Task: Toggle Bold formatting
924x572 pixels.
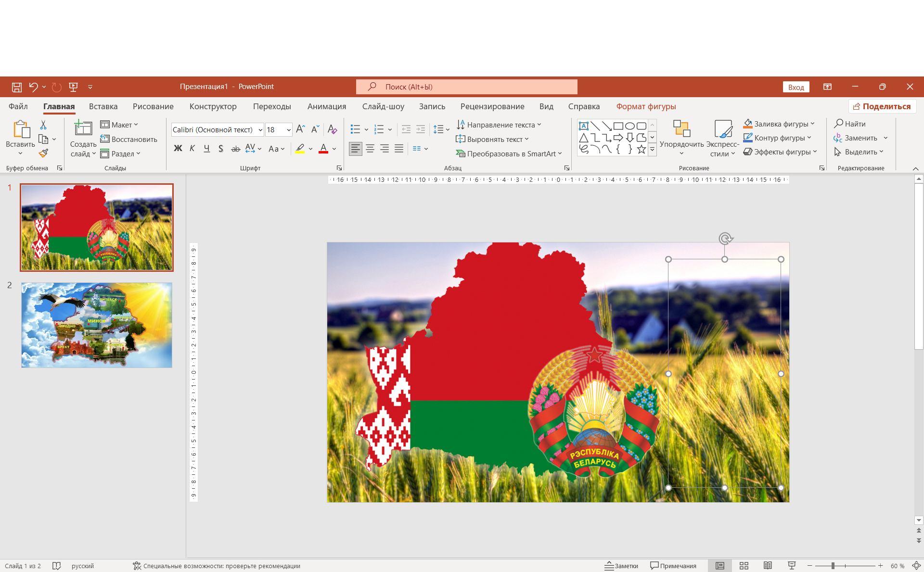Action: pyautogui.click(x=178, y=149)
